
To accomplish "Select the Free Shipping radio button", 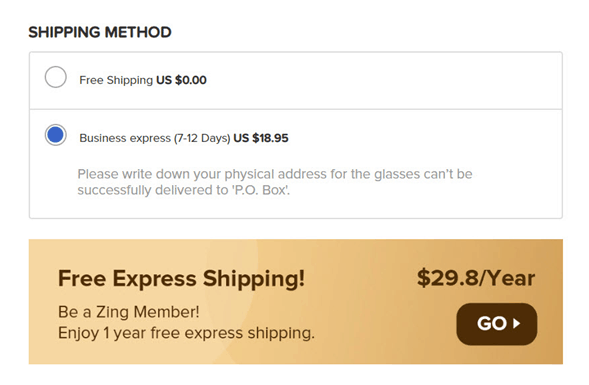I will (x=56, y=77).
